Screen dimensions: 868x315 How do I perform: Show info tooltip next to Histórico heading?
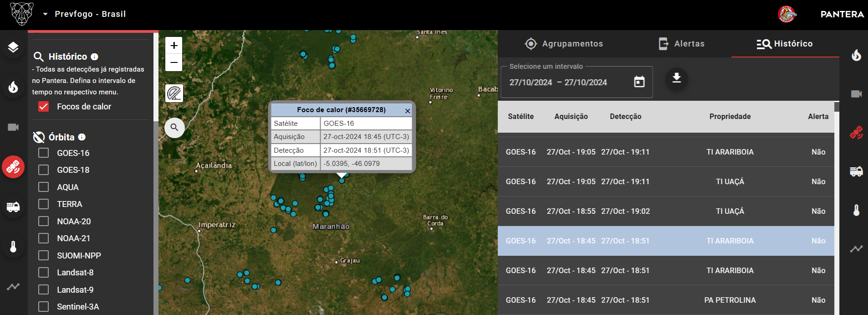[94, 57]
